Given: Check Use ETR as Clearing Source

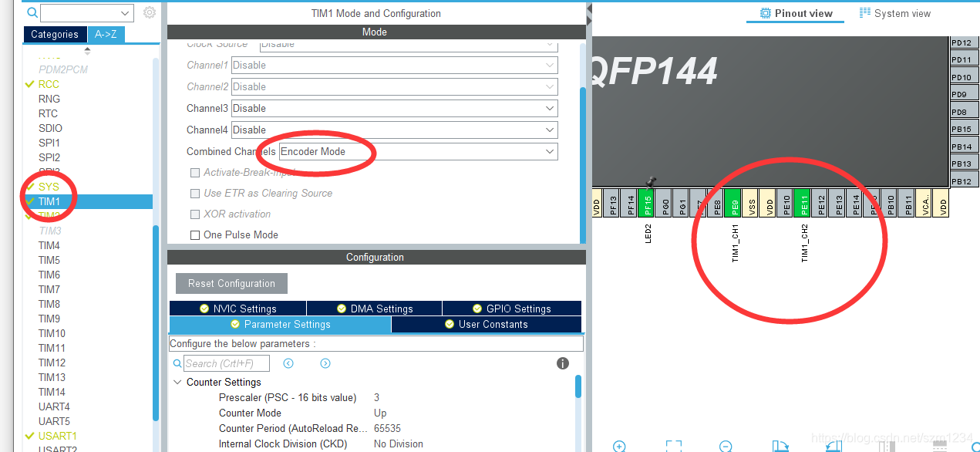Looking at the screenshot, I should pyautogui.click(x=195, y=194).
